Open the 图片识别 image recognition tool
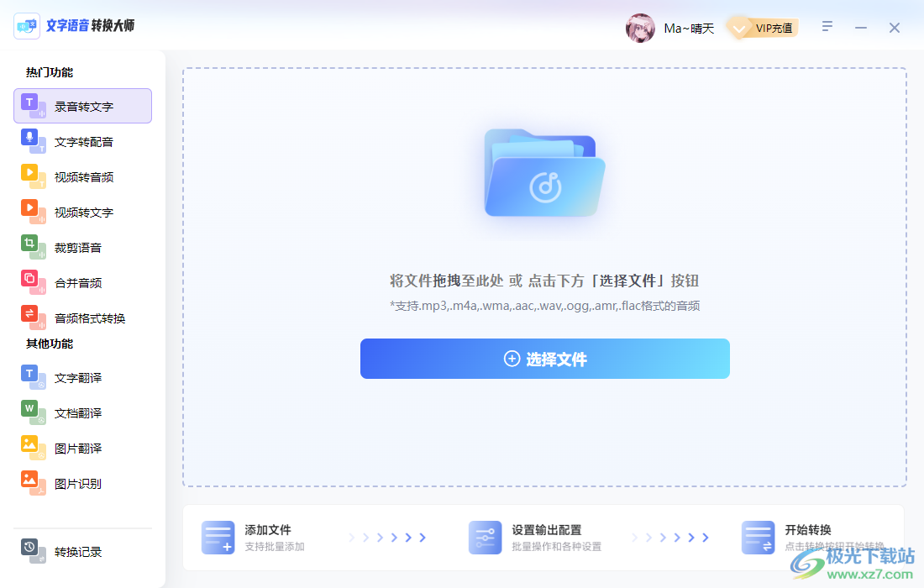The width and height of the screenshot is (924, 588). coord(81,483)
